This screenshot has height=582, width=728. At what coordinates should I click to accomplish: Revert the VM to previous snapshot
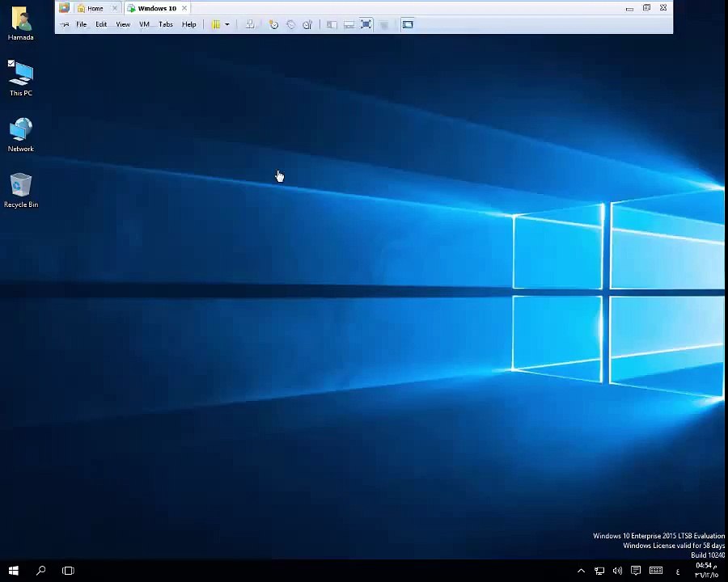(x=290, y=24)
